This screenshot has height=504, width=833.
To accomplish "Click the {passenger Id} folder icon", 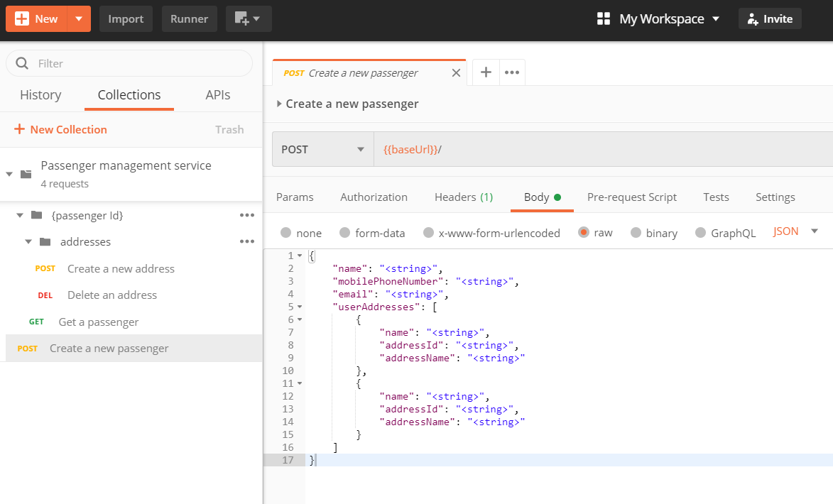I will 37,215.
